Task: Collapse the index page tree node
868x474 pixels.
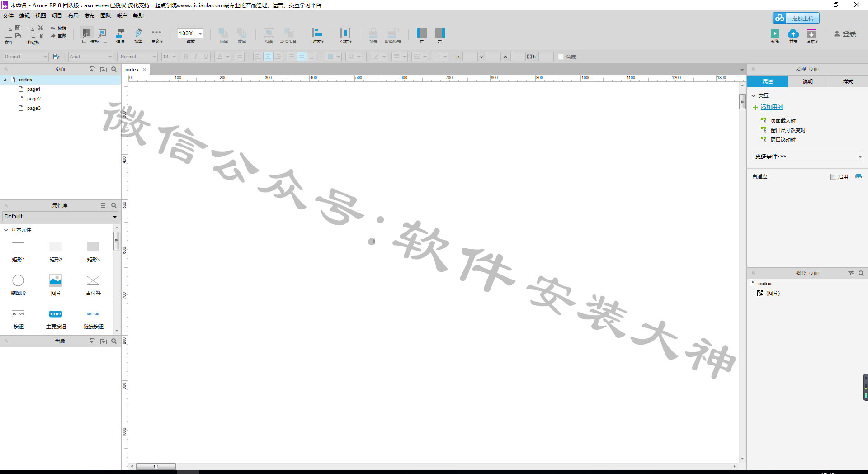Action: (5, 80)
